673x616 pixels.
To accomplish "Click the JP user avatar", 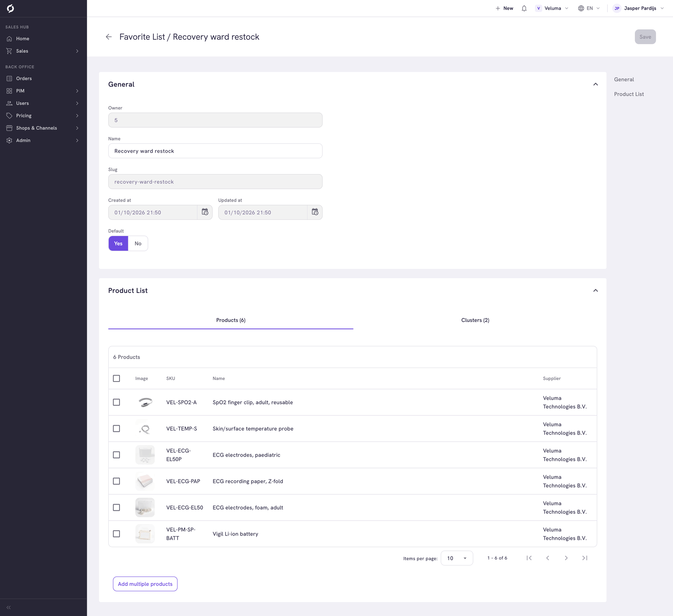I will click(x=617, y=8).
